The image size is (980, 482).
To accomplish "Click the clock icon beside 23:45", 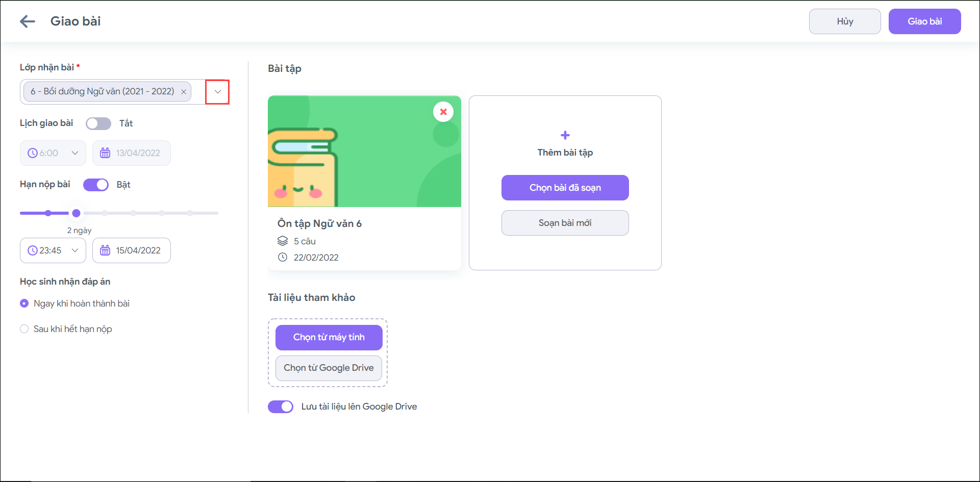I will [33, 250].
